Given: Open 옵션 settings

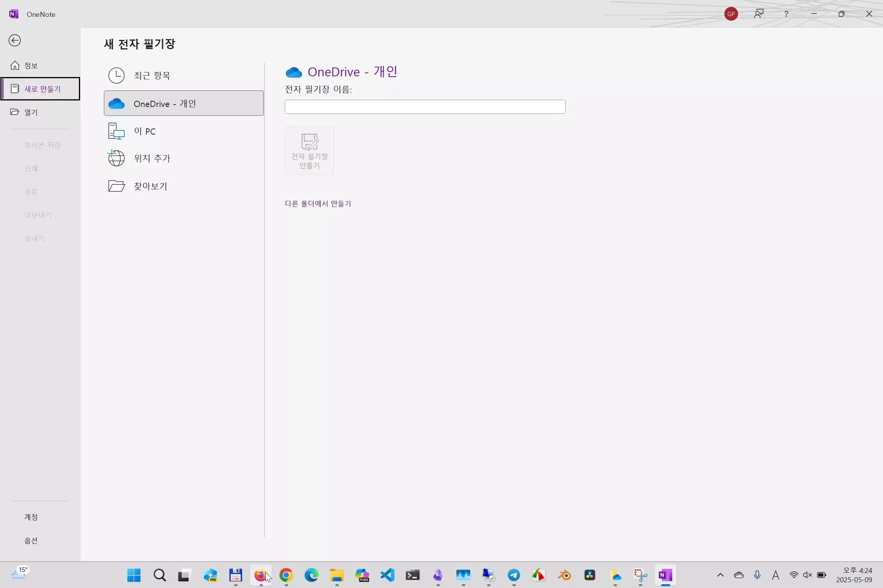Looking at the screenshot, I should coord(40,540).
